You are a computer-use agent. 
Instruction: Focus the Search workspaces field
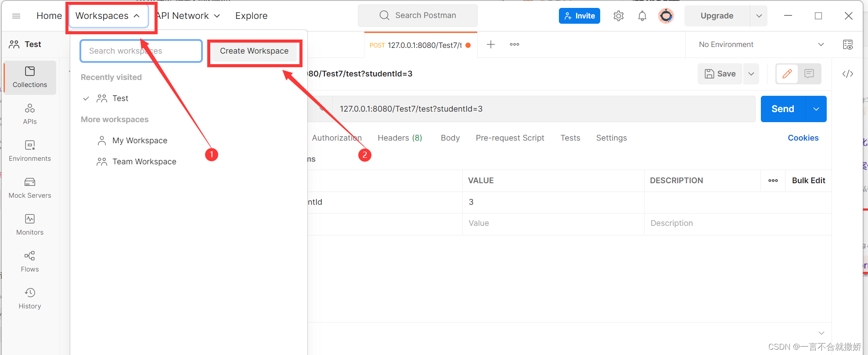point(141,51)
